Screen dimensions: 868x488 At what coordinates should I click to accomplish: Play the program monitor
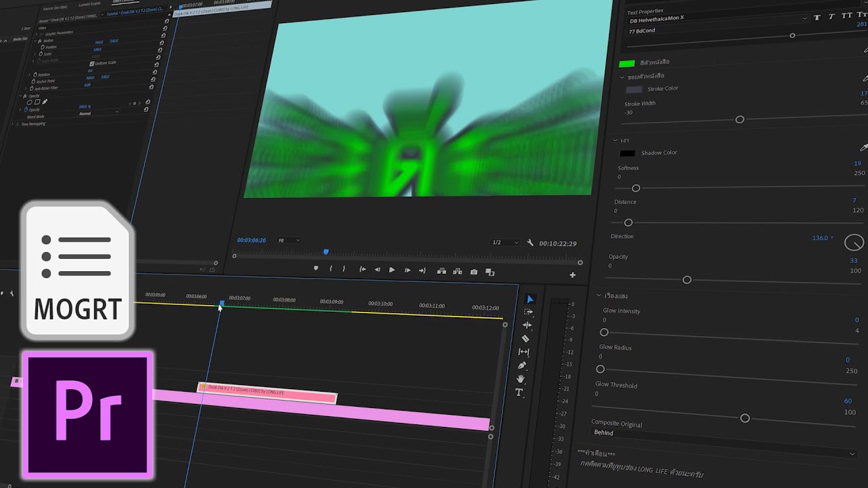pos(392,270)
